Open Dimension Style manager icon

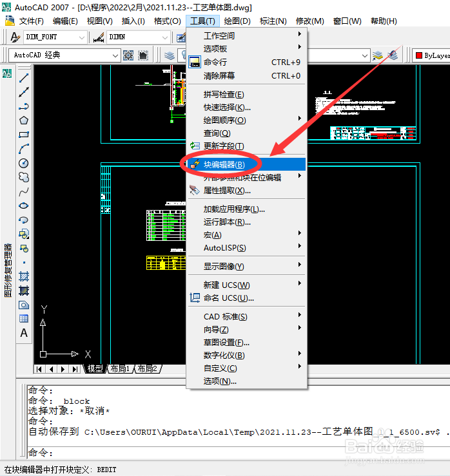(x=99, y=37)
